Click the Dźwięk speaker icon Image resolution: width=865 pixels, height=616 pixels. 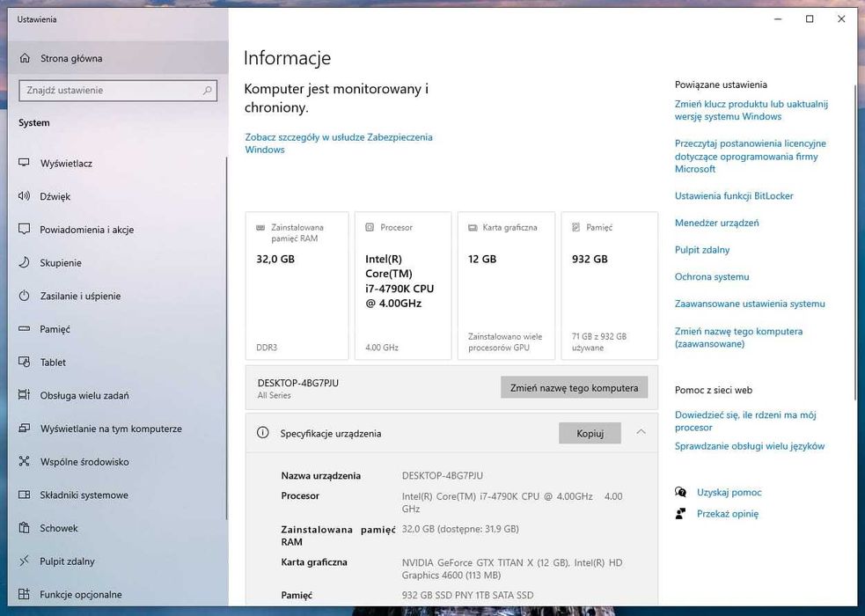pyautogui.click(x=24, y=195)
